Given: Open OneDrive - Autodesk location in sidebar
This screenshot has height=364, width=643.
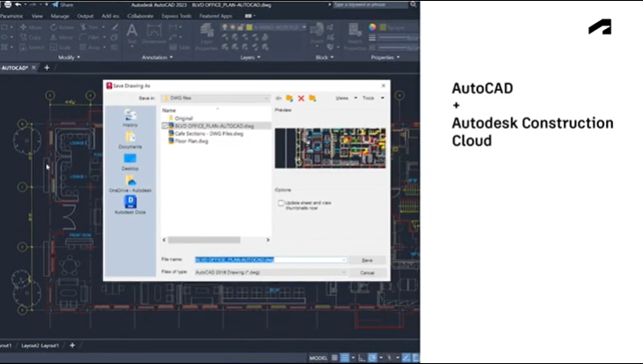Looking at the screenshot, I should coord(130,183).
